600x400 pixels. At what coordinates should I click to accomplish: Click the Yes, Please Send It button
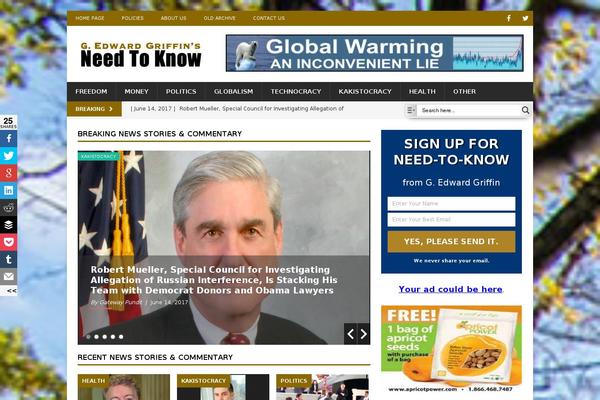(x=451, y=242)
